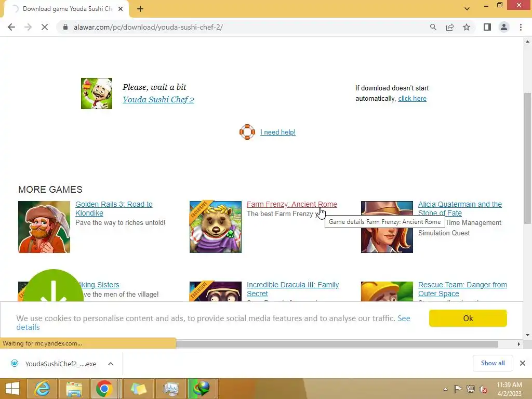Stop loading the page
Viewport: 532px width, 399px height.
(x=45, y=27)
